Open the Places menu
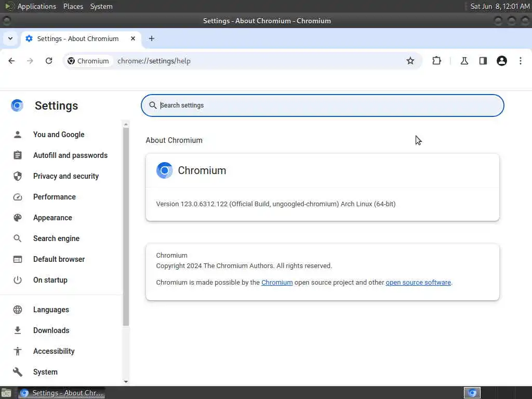The height and width of the screenshot is (399, 532). point(73,6)
